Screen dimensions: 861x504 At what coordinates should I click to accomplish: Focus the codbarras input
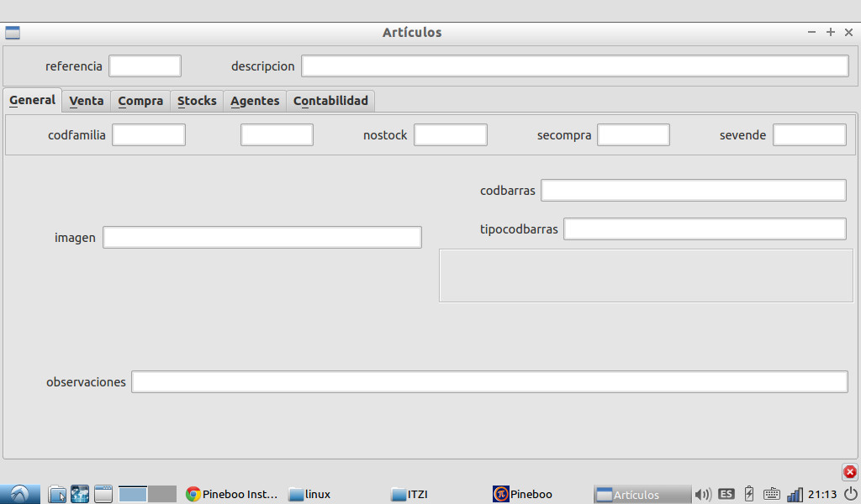pyautogui.click(x=694, y=191)
